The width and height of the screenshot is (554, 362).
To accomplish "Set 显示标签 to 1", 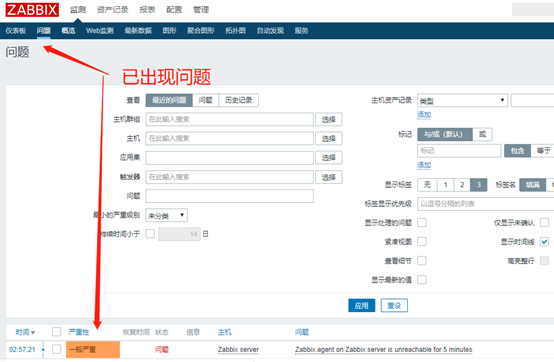I will point(446,185).
